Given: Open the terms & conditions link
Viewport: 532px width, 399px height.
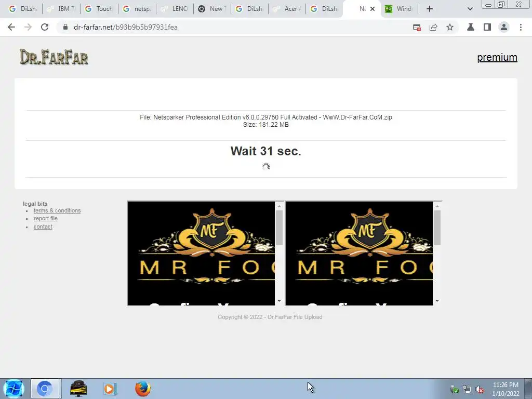Looking at the screenshot, I should pos(57,211).
